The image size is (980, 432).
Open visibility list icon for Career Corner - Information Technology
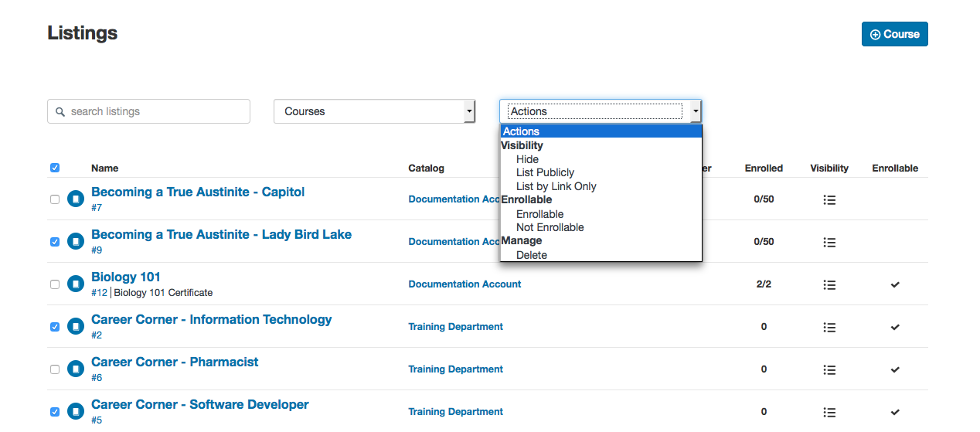(829, 327)
